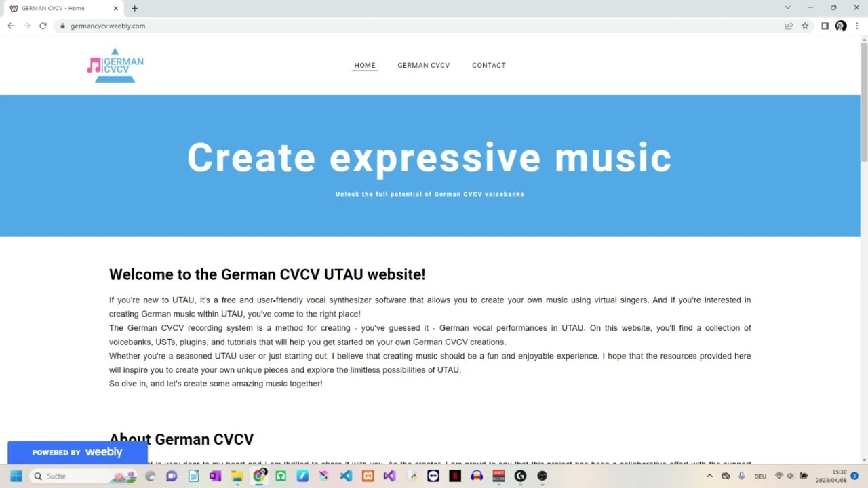The height and width of the screenshot is (488, 868).
Task: Open the notification count badge
Action: pos(854,476)
